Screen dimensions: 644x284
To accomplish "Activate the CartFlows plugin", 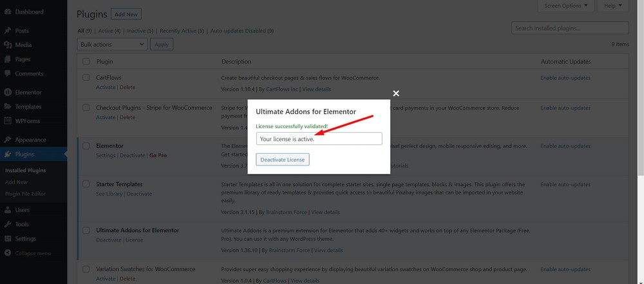I will coord(106,88).
